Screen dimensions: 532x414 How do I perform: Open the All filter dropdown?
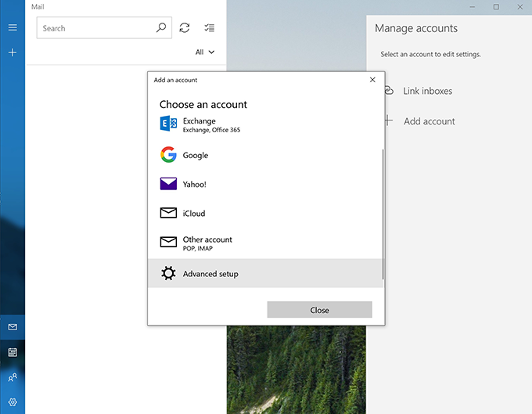coord(205,52)
